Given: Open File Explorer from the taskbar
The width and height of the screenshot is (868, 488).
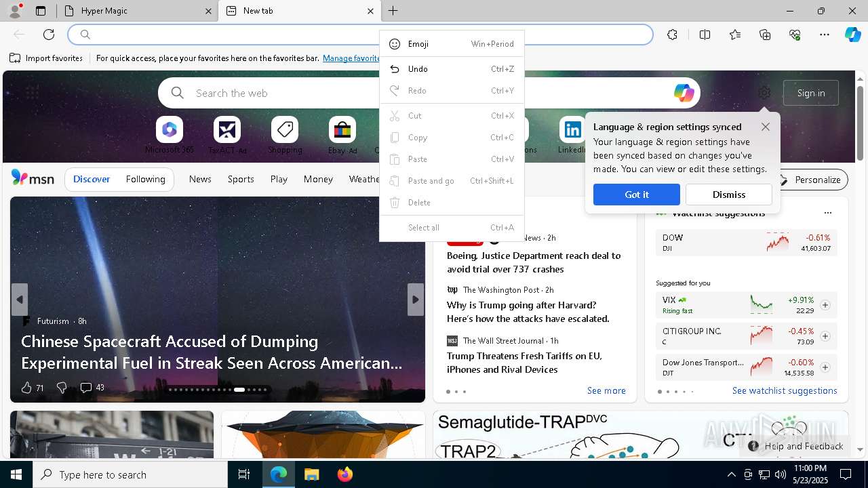Looking at the screenshot, I should pos(311,474).
